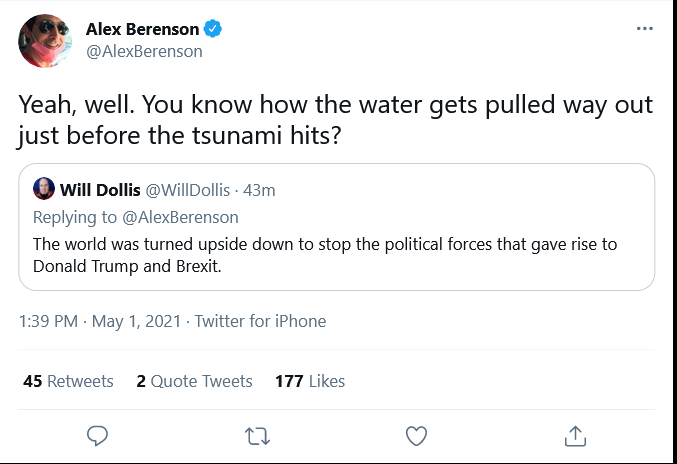View the 177 Likes list
Image resolution: width=677 pixels, height=464 pixels.
coord(310,381)
